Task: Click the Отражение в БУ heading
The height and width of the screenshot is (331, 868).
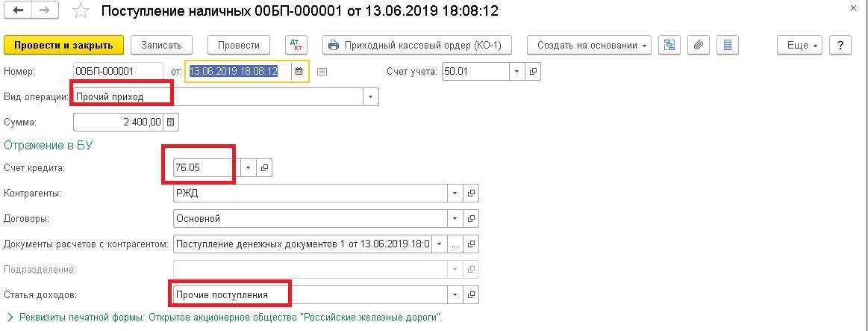Action: click(49, 145)
